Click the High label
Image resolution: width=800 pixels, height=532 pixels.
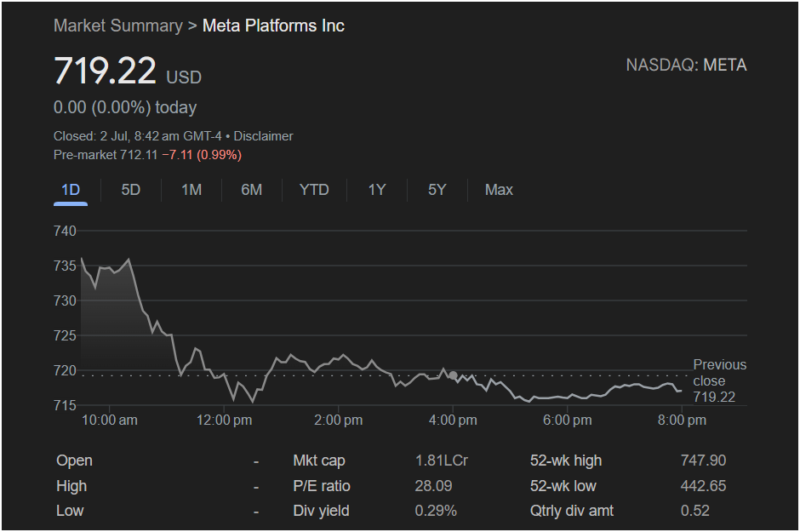click(x=71, y=486)
